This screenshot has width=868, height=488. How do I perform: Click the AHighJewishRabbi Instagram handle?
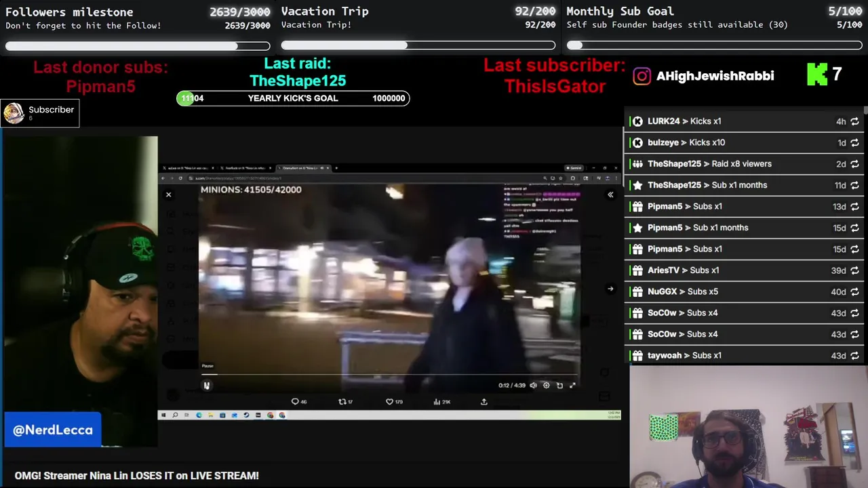point(715,76)
